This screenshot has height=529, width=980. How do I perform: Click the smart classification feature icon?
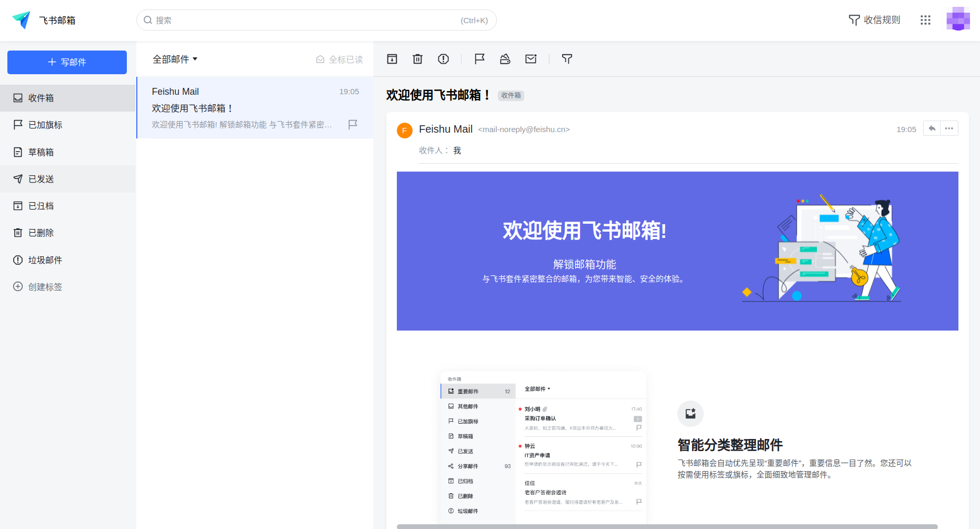[691, 414]
